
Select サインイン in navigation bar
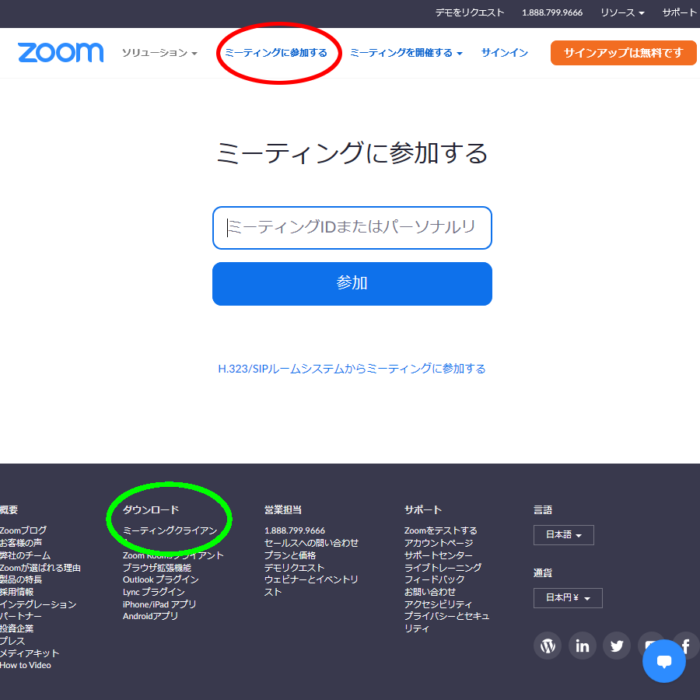505,53
